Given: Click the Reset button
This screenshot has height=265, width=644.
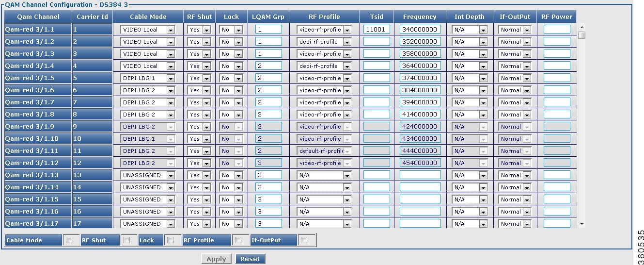Looking at the screenshot, I should point(250,259).
